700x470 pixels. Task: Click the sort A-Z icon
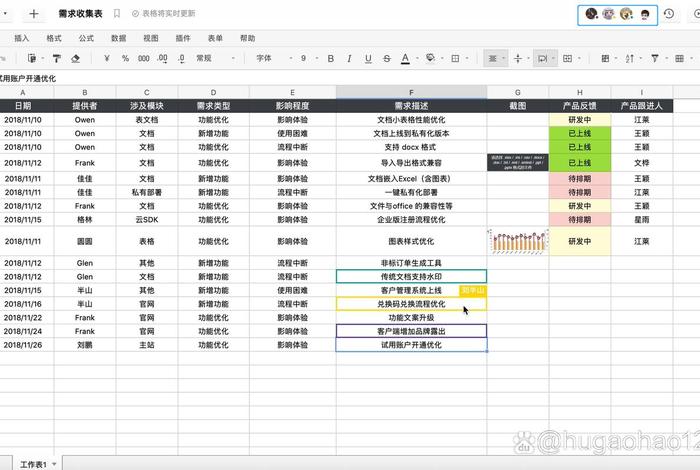coord(629,58)
